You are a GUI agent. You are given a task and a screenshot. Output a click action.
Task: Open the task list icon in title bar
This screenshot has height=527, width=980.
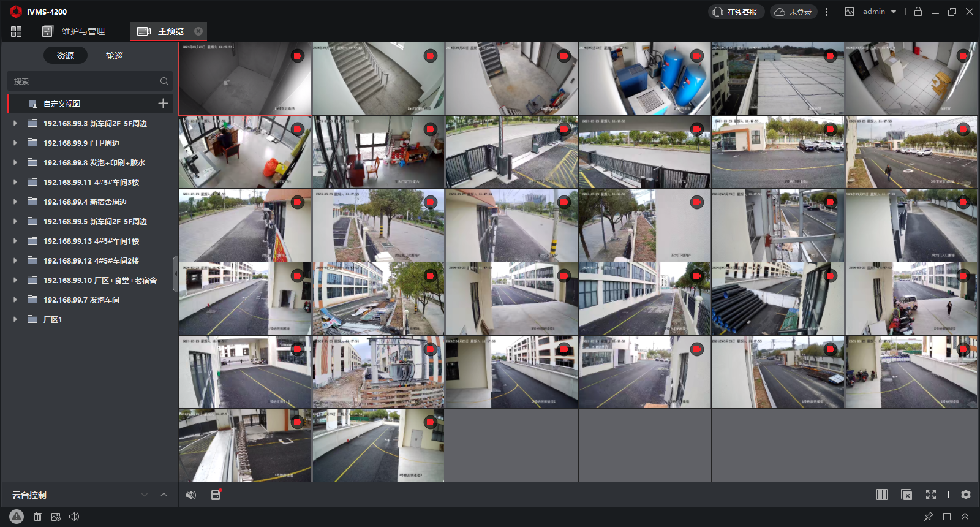click(x=830, y=12)
